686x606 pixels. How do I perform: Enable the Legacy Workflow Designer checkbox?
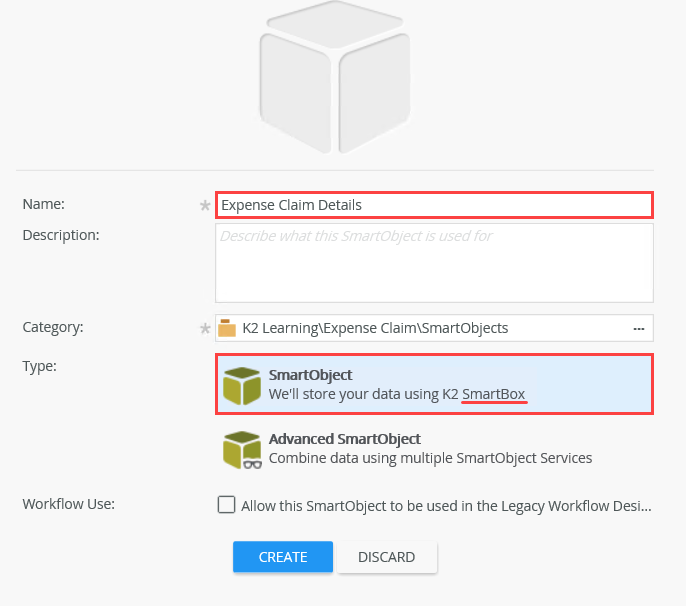(226, 504)
